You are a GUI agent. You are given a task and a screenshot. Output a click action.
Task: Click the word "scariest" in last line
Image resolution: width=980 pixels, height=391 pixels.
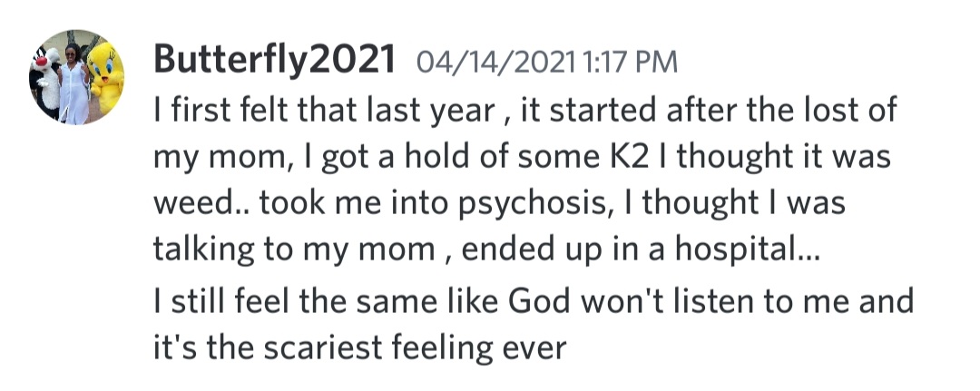tap(313, 346)
